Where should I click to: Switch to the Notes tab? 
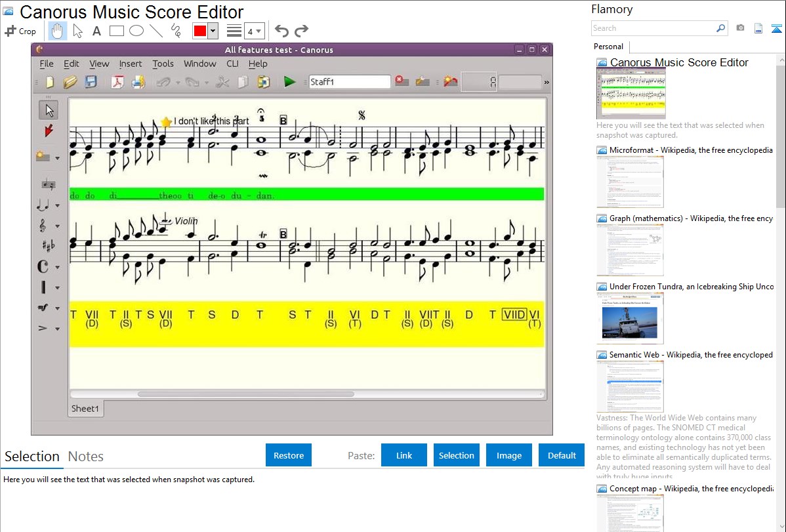(x=86, y=457)
